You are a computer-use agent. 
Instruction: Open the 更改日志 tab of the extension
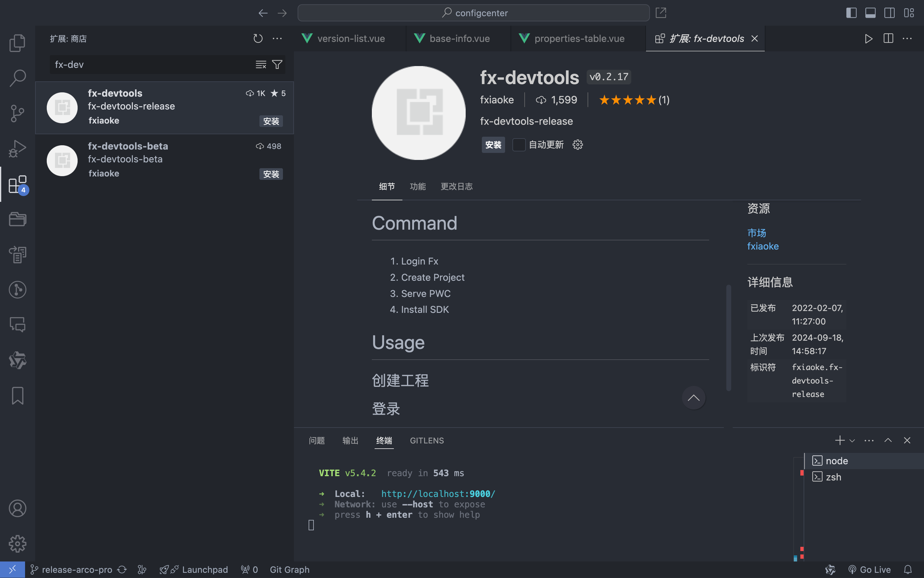[457, 187]
